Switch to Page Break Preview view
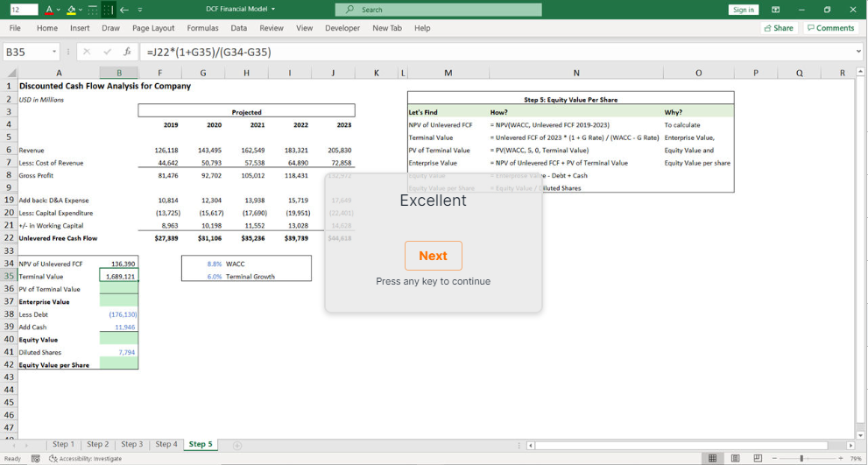 point(757,458)
